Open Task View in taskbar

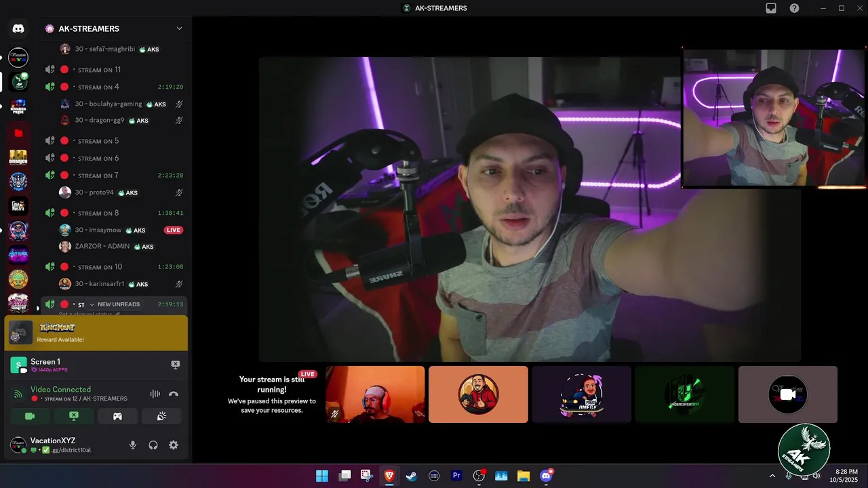[x=344, y=476]
